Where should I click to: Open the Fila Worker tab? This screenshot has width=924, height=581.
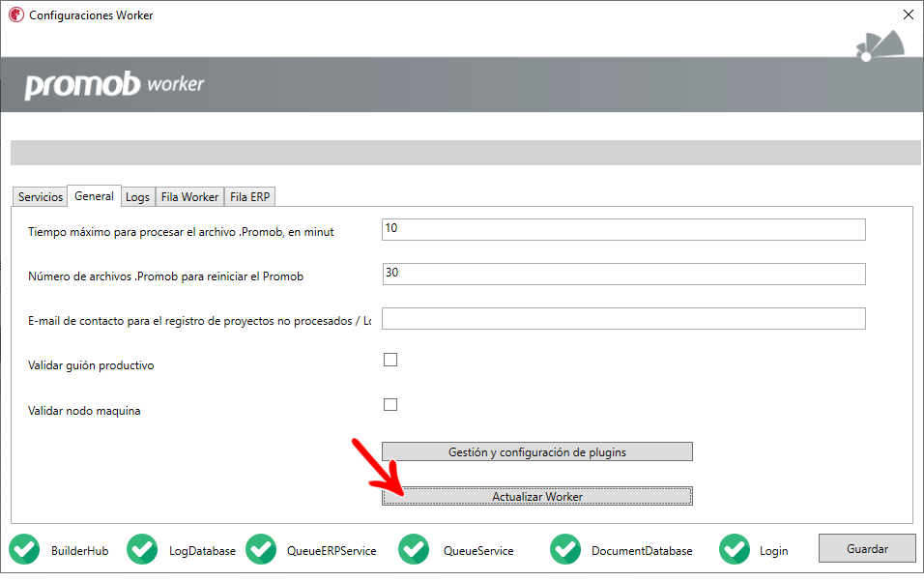pyautogui.click(x=189, y=197)
